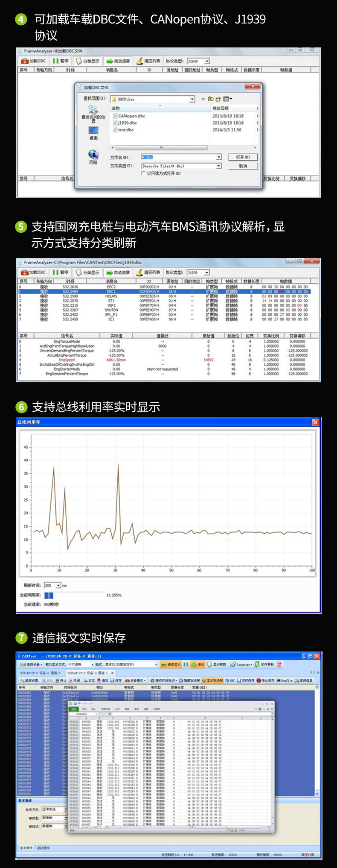
Task: Open the 格式 真实ID dropdown
Action: coord(156,664)
